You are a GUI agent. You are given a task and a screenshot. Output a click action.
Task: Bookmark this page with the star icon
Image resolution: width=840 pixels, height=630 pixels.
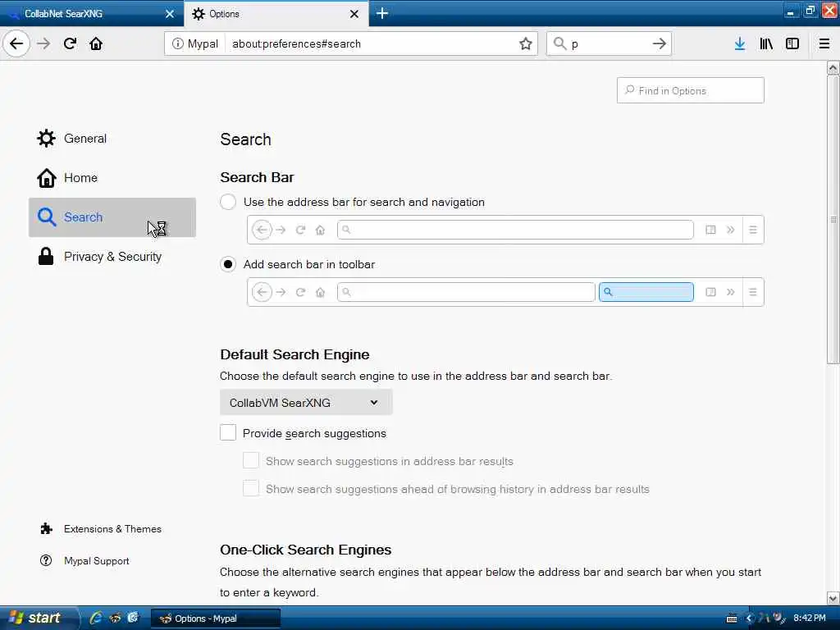[526, 43]
